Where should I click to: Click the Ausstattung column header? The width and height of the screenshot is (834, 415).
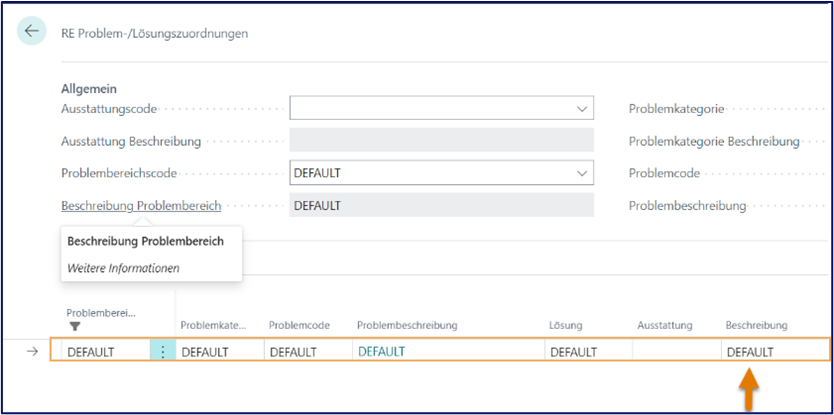coord(665,326)
